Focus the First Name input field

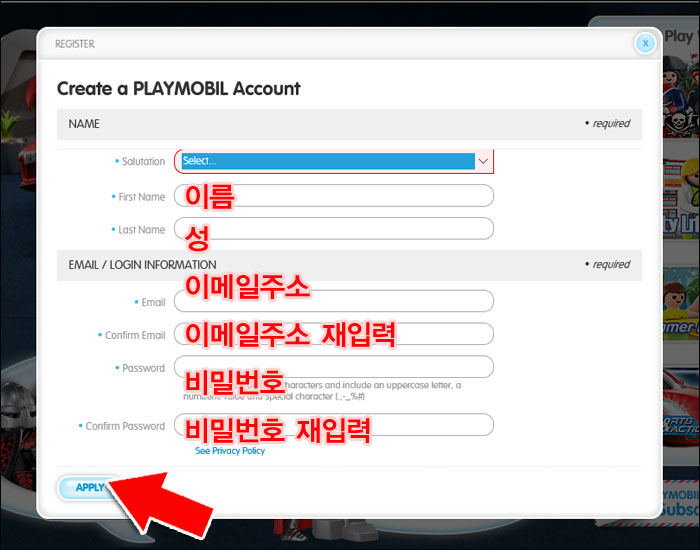[x=334, y=196]
